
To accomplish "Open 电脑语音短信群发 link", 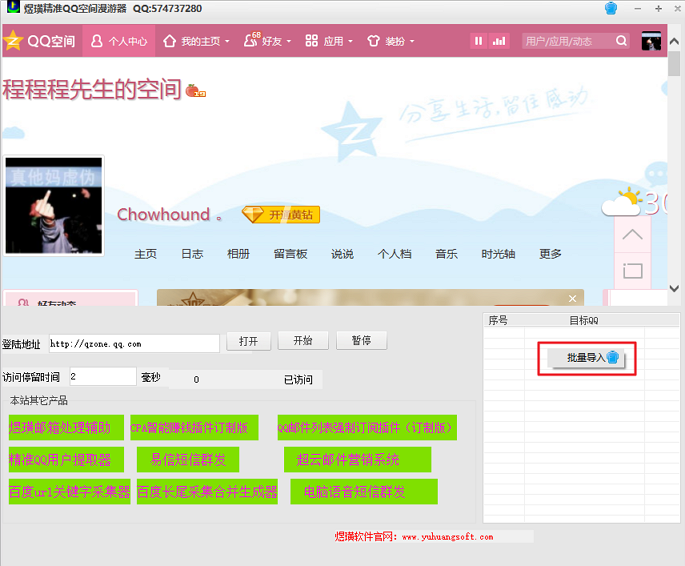I will pyautogui.click(x=364, y=492).
